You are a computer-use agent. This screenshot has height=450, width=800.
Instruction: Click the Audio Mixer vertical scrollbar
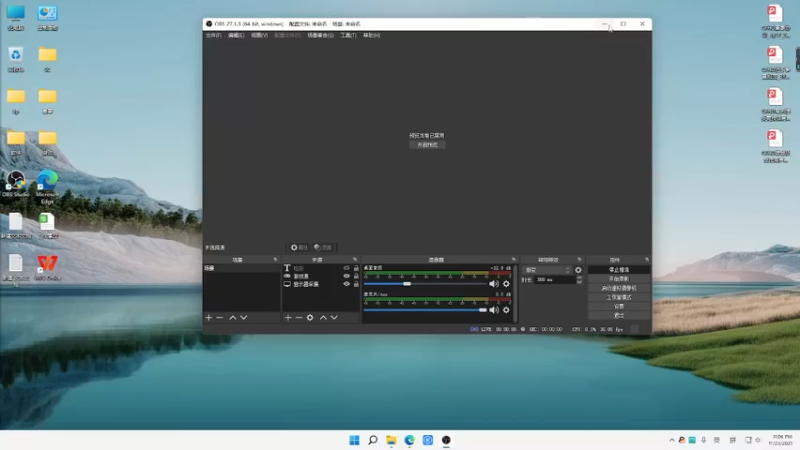click(516, 293)
